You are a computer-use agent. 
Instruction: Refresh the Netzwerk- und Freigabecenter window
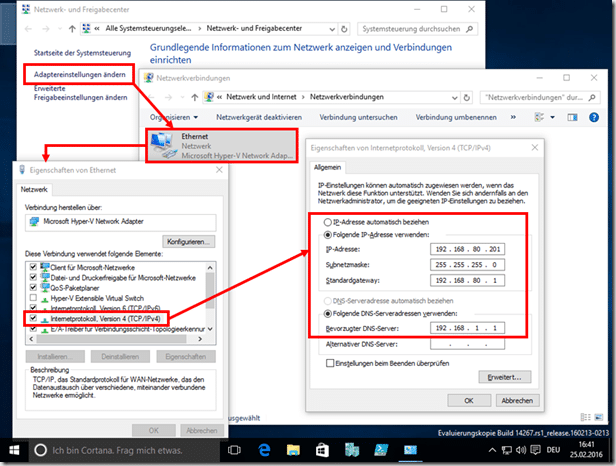(x=344, y=29)
